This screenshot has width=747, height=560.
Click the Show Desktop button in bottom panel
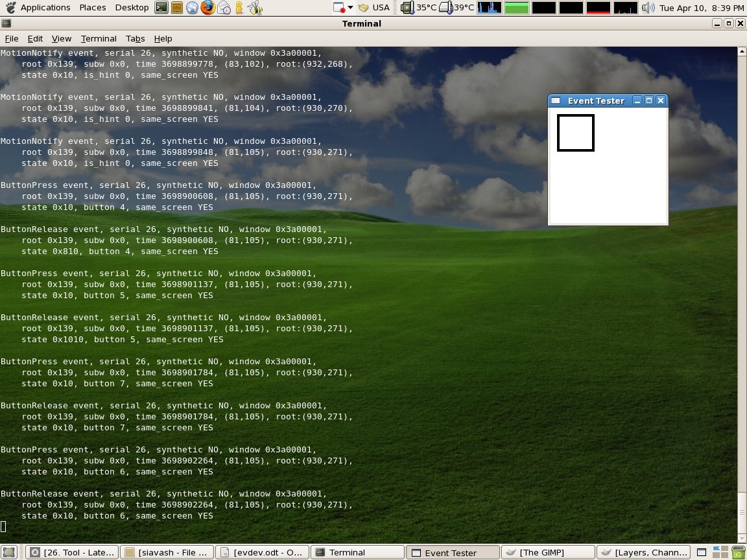[9, 552]
